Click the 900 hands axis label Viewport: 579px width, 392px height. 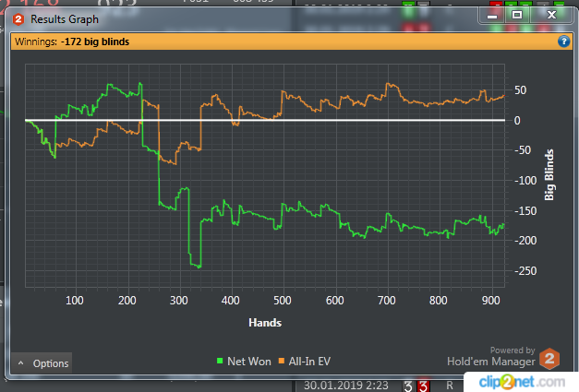pyautogui.click(x=490, y=301)
